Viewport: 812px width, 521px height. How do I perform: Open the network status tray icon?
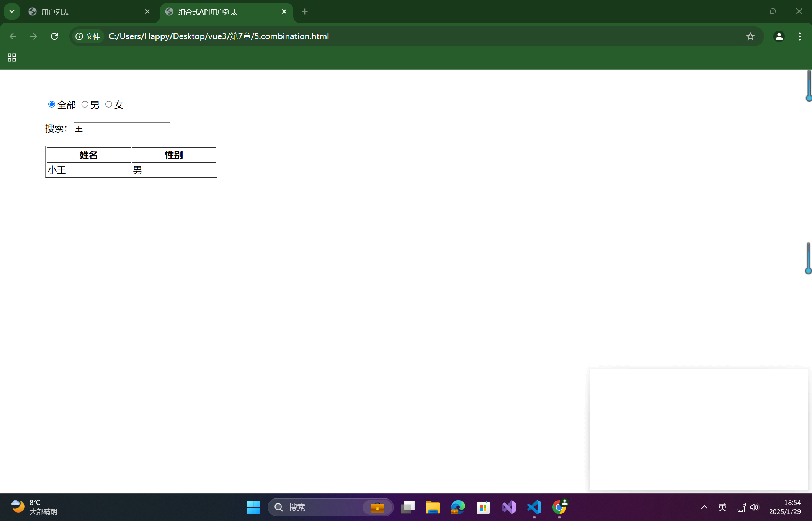(741, 507)
